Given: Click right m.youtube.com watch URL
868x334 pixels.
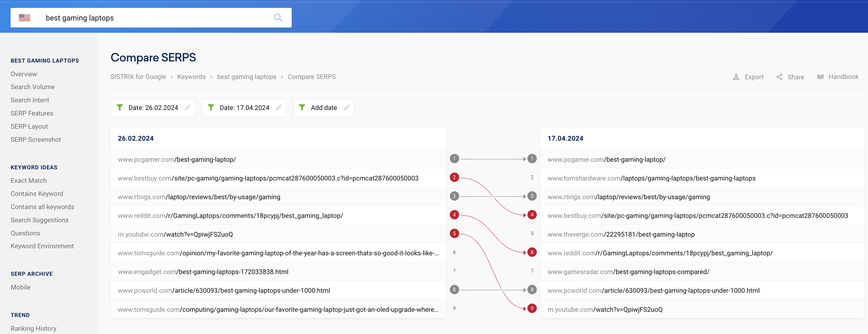Looking at the screenshot, I should pos(605,309).
